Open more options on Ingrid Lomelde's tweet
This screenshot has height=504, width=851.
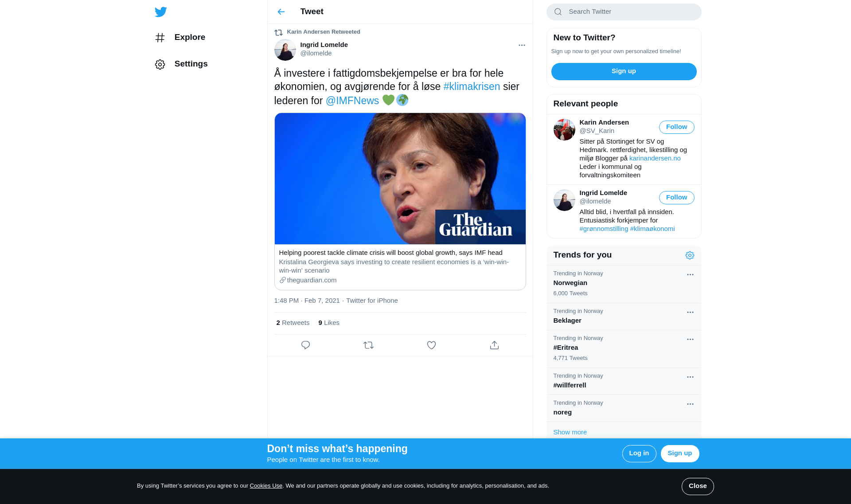point(522,45)
